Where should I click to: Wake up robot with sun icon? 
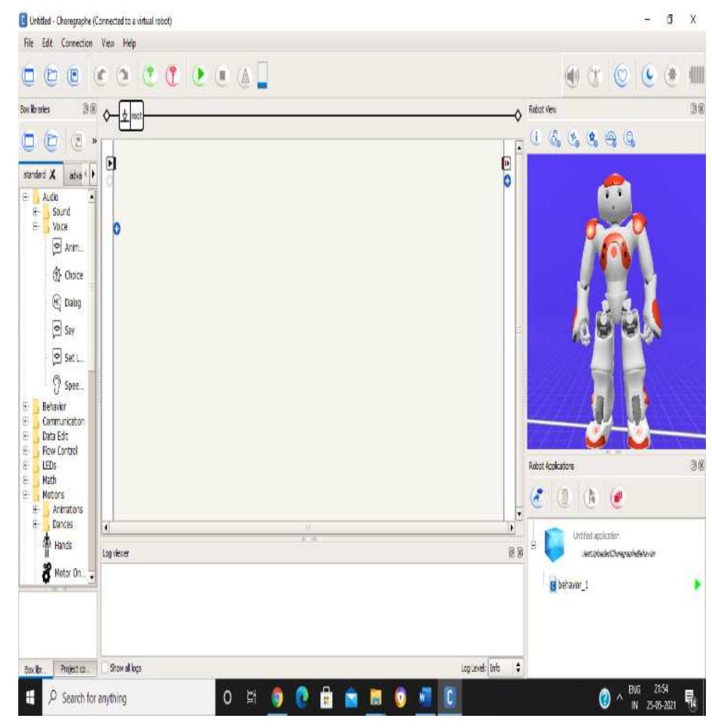(671, 75)
